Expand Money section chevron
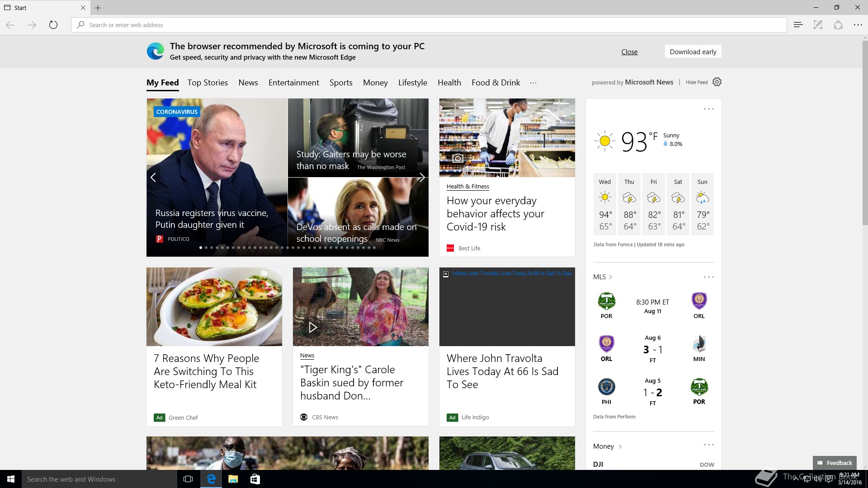The width and height of the screenshot is (868, 488). pos(620,446)
